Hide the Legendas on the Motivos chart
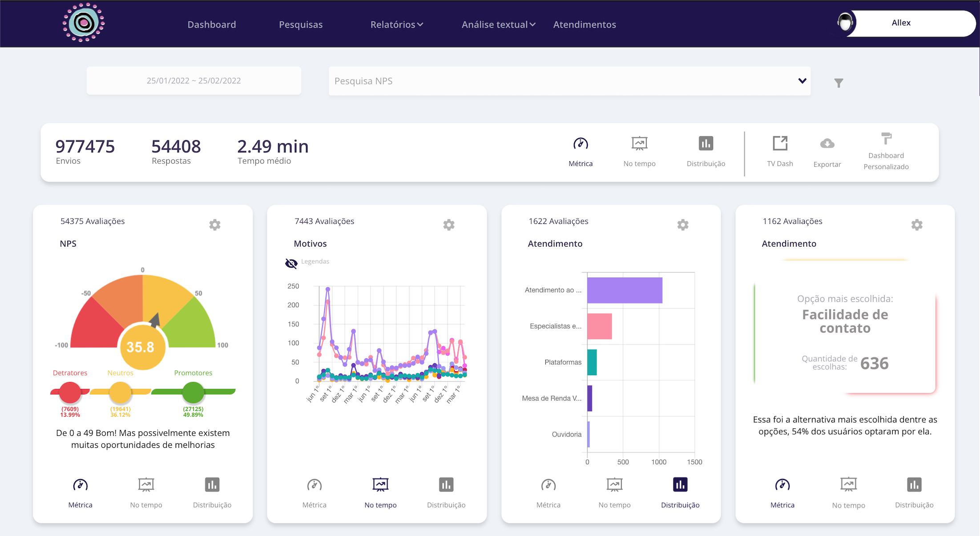The width and height of the screenshot is (980, 536). tap(291, 263)
